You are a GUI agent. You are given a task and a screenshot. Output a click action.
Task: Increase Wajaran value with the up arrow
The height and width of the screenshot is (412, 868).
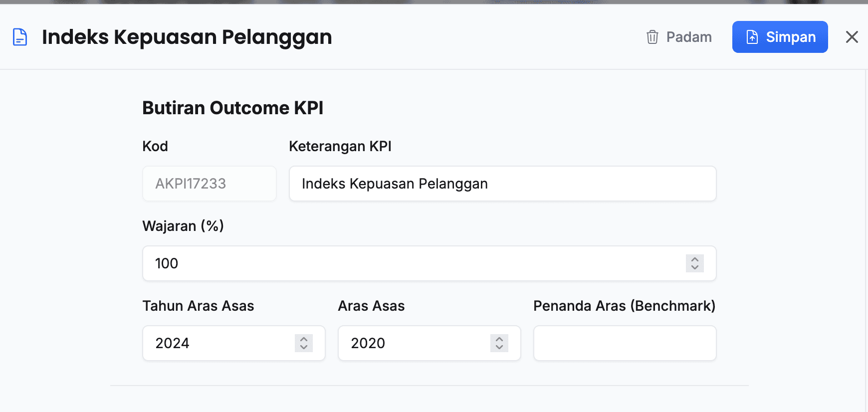695,259
